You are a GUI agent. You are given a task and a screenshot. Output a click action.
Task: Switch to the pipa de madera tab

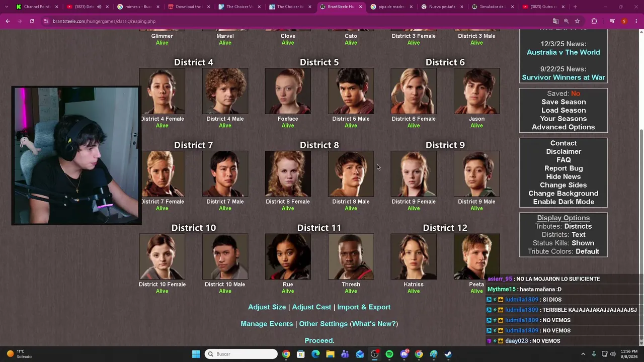point(392,7)
